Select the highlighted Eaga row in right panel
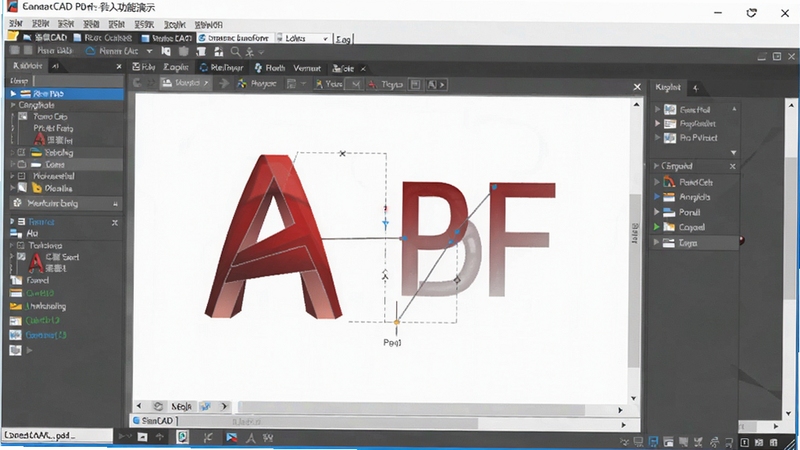 coord(696,243)
